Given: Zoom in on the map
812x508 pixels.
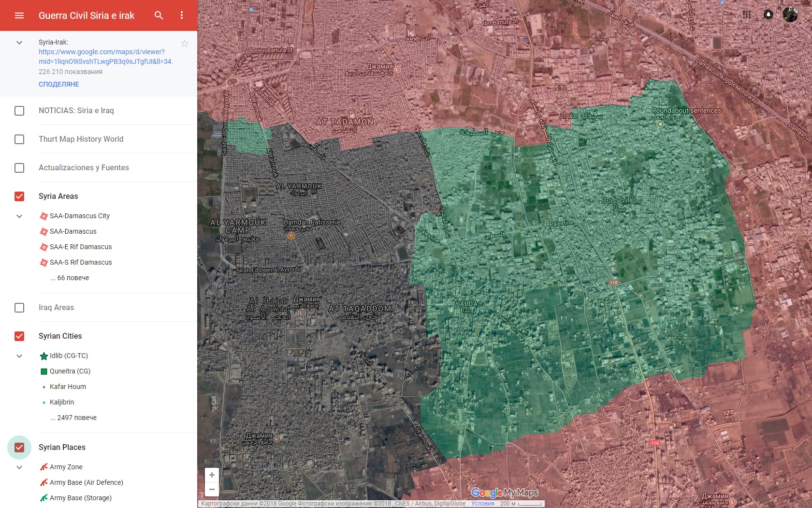Looking at the screenshot, I should [x=212, y=475].
